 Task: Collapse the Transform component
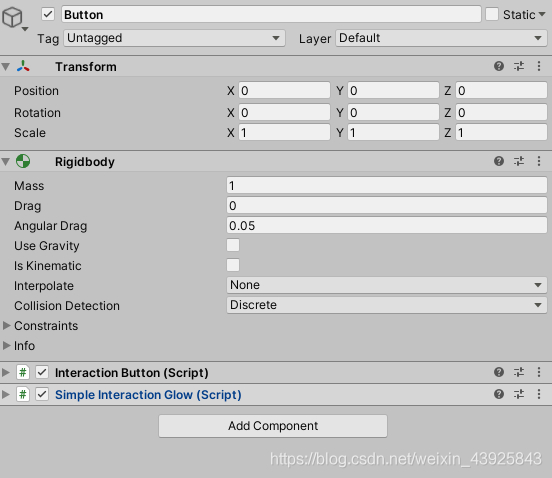(x=6, y=67)
